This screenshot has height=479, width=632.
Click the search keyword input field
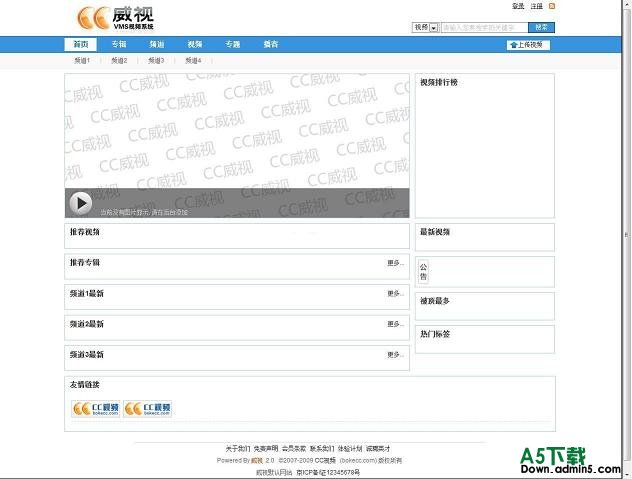click(484, 27)
